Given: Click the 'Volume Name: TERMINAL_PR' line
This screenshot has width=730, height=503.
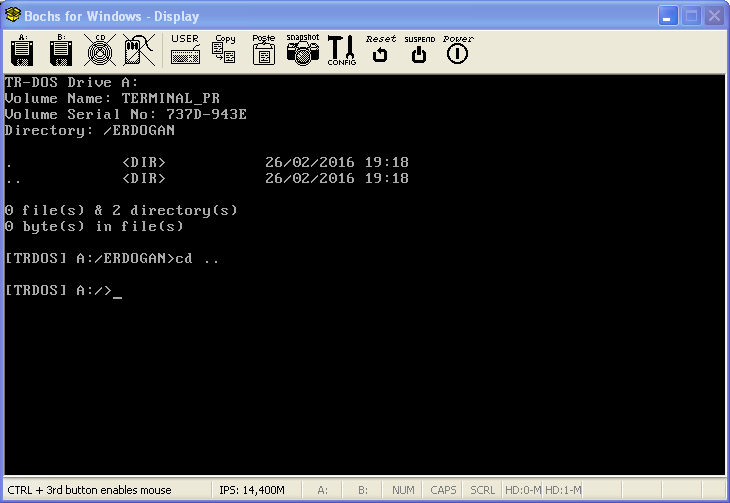Looking at the screenshot, I should click(112, 98).
